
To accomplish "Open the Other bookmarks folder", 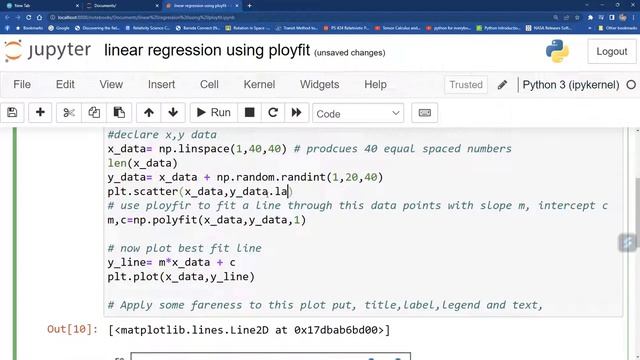I will 618,28.
